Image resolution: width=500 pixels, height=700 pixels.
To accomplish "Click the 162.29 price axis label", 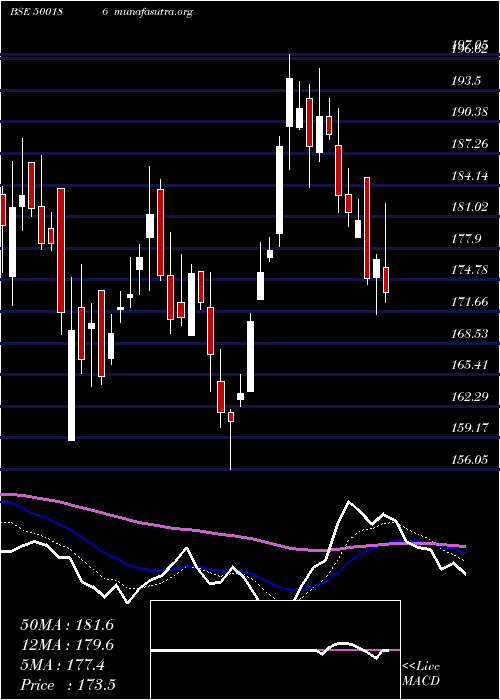I will coord(470,396).
